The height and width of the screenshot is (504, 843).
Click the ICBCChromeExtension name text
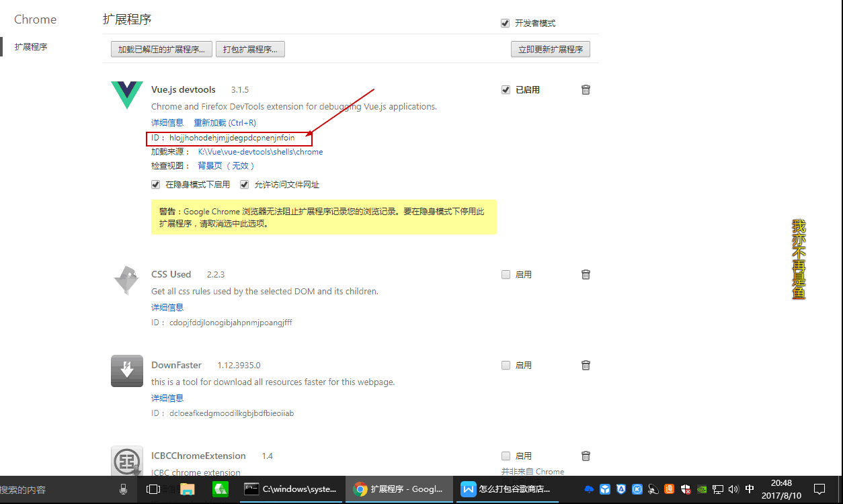coord(198,456)
